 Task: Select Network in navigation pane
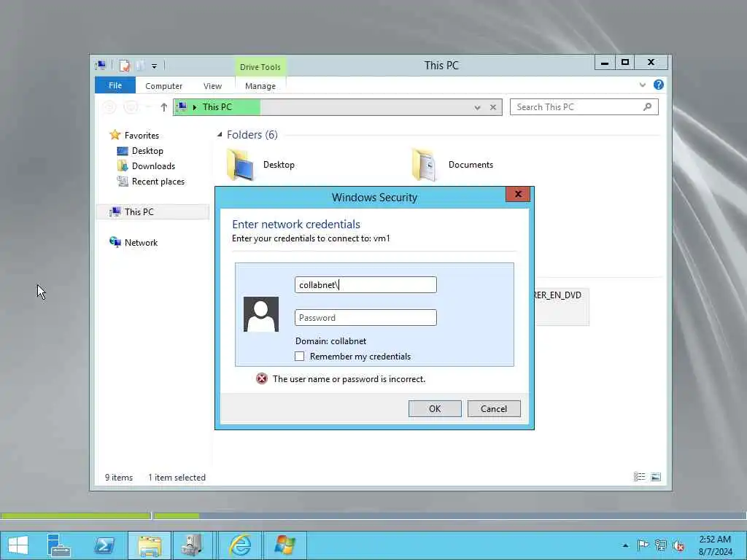coord(133,242)
